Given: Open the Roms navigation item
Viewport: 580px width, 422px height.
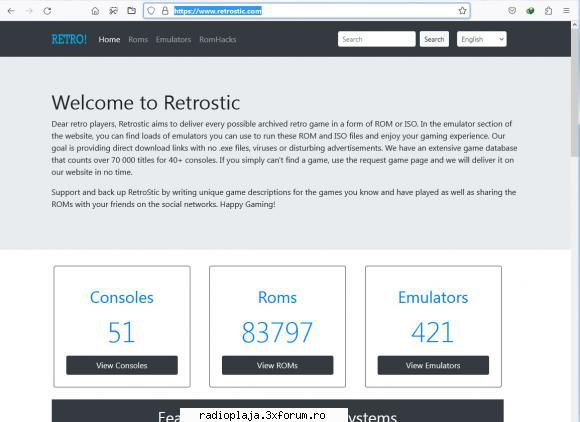Looking at the screenshot, I should (138, 39).
